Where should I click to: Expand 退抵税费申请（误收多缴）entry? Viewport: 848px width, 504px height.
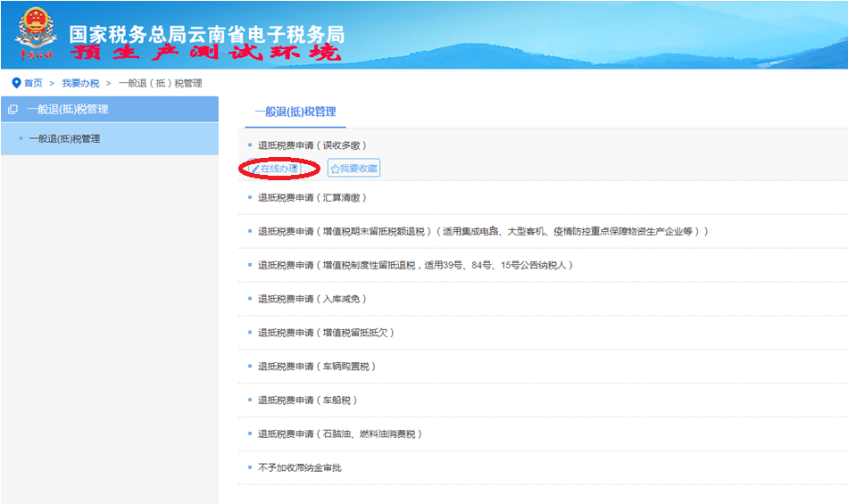click(312, 145)
